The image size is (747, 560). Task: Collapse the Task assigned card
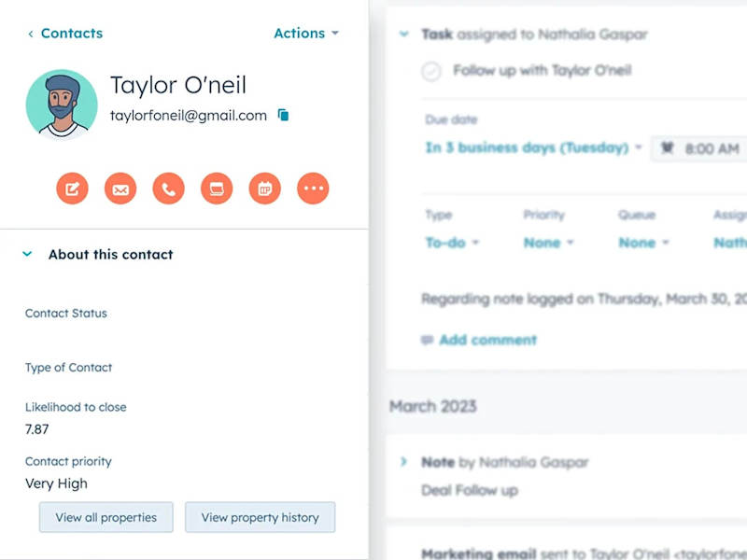[x=404, y=34]
